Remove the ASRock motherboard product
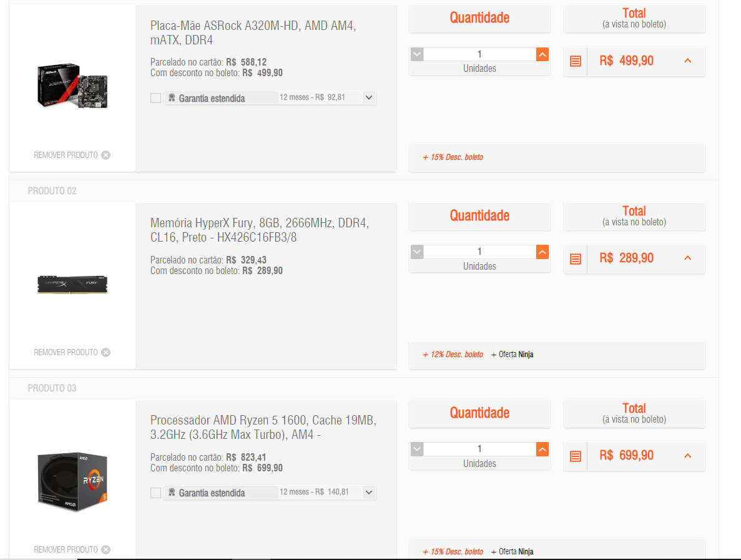The image size is (741, 560). pyautogui.click(x=72, y=155)
